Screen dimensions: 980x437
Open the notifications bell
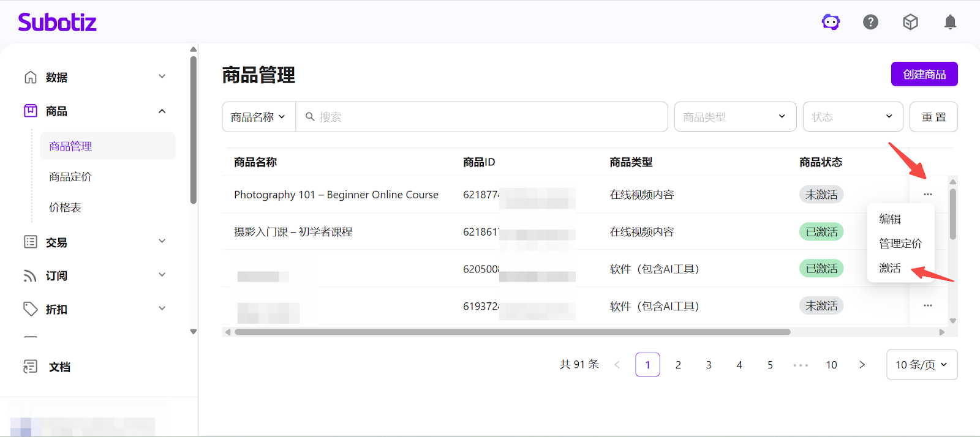(950, 23)
